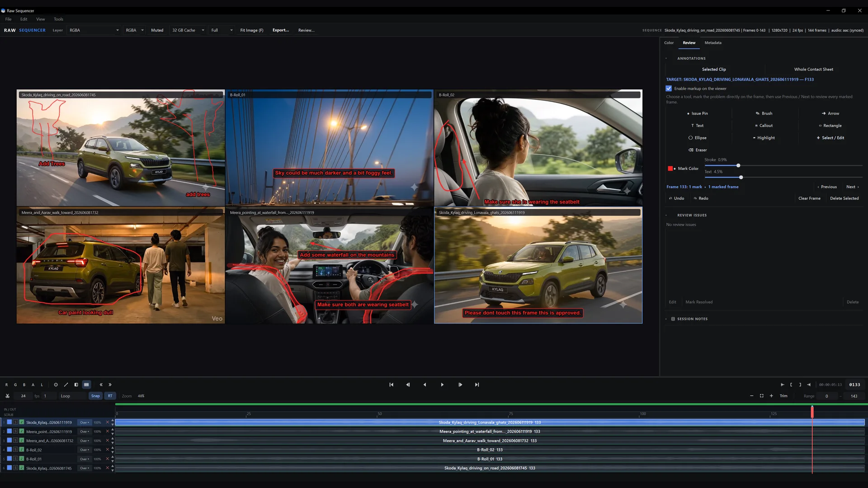Zoom in the timeline with plus
This screenshot has width=868, height=488.
771,396
